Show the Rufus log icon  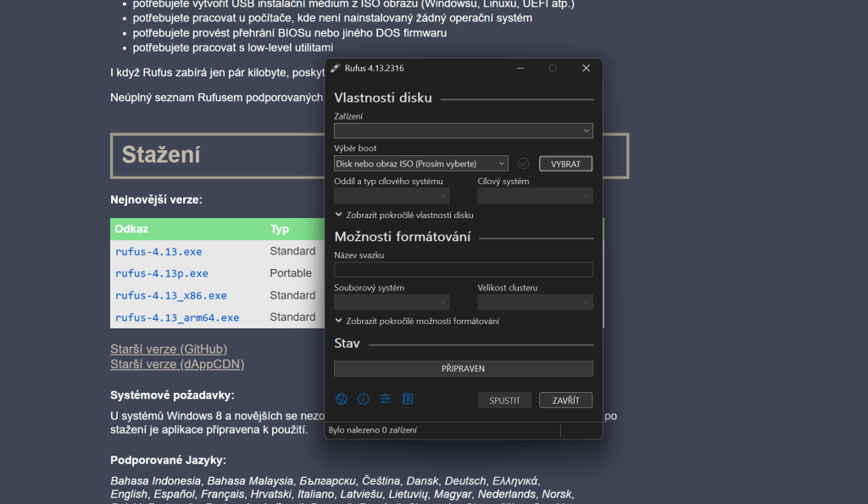click(x=408, y=399)
